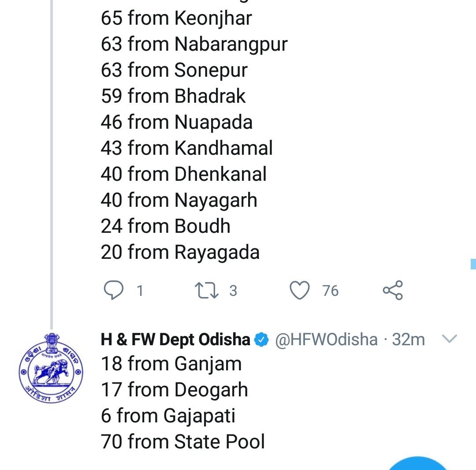Tap the blue scroll indicator at right edge

click(473, 264)
